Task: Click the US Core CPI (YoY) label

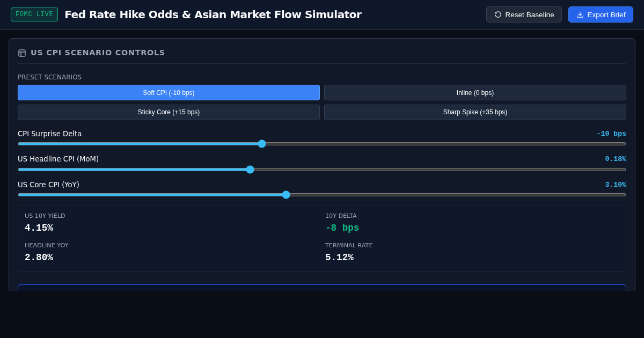Action: coord(48,185)
